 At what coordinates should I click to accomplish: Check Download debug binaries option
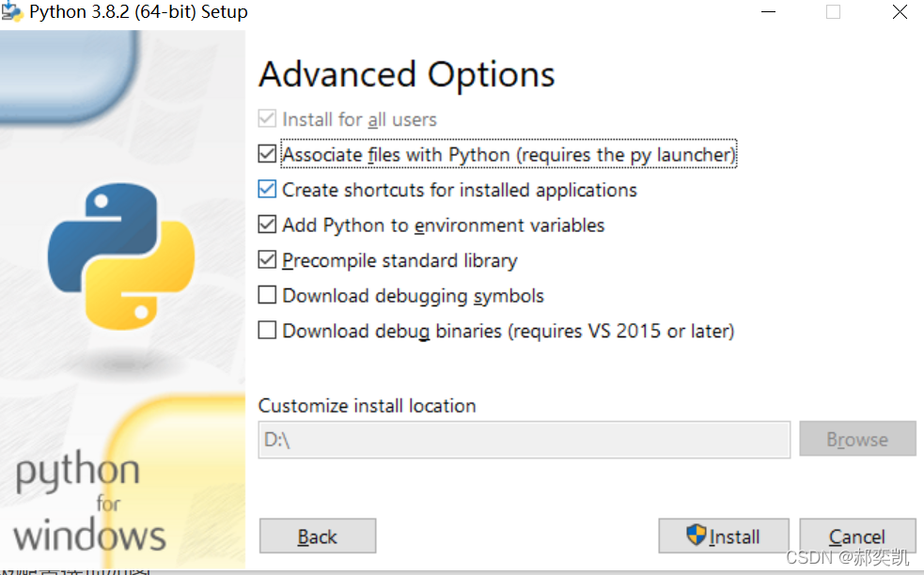coord(268,331)
